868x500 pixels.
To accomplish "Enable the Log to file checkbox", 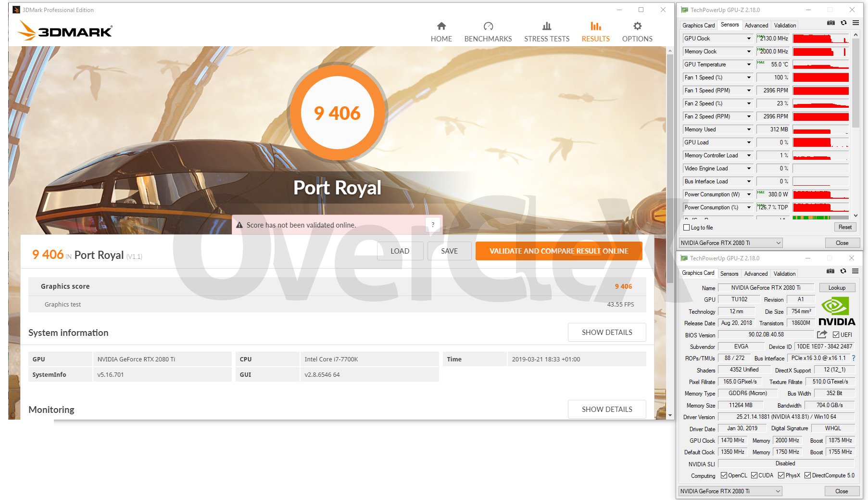I will 687,228.
